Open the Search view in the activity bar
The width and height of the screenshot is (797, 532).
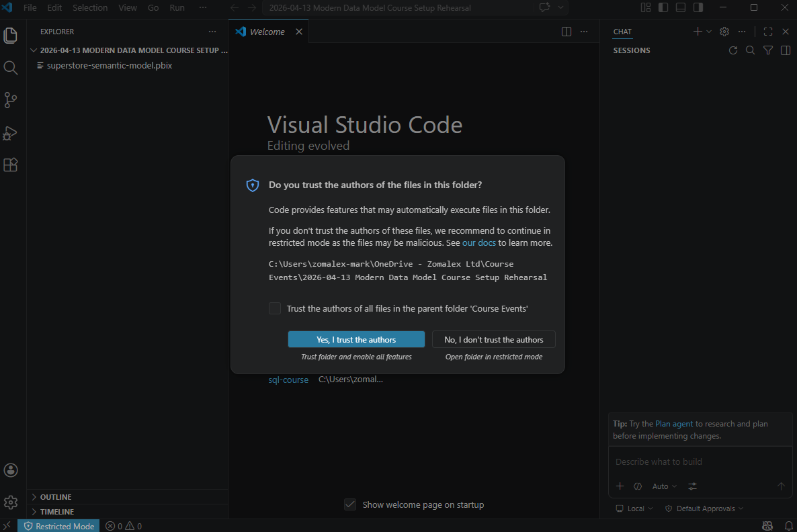pos(11,67)
